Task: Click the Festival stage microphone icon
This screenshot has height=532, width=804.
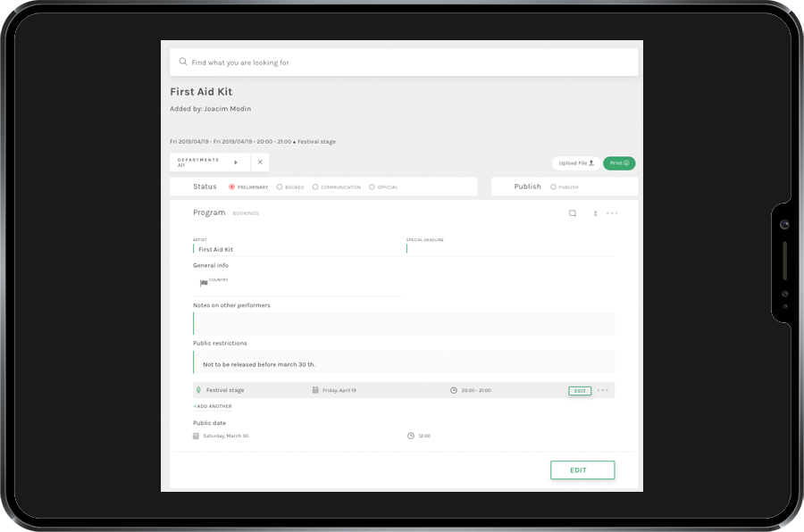Action: click(198, 390)
